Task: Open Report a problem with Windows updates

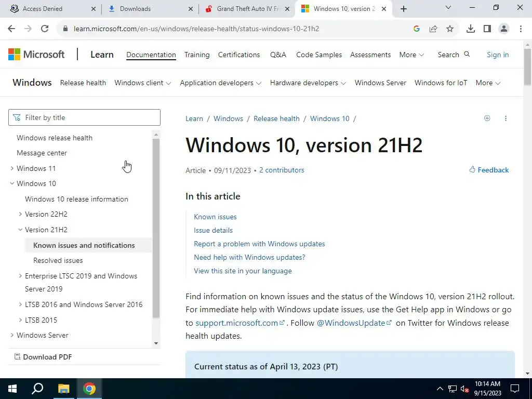Action: point(259,244)
